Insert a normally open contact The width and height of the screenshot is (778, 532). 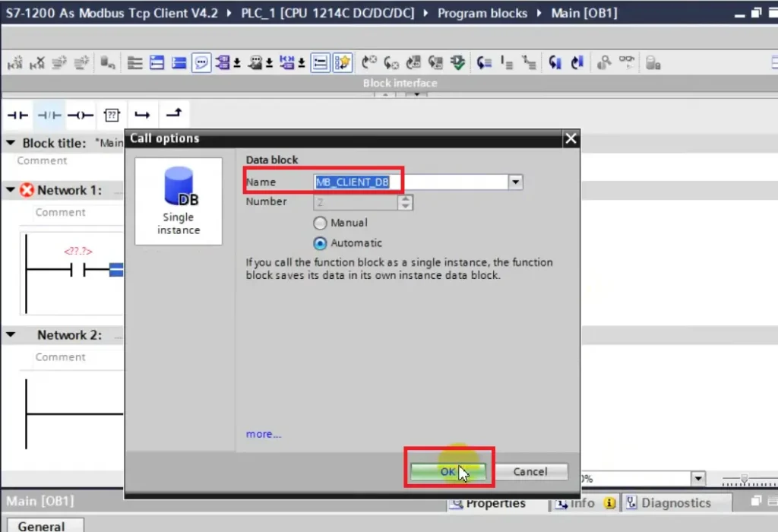coord(17,114)
